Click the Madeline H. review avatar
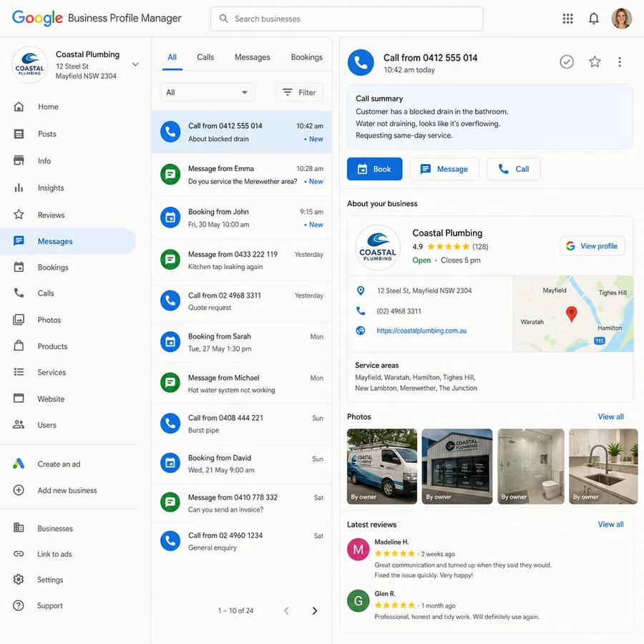The height and width of the screenshot is (644, 644). (x=358, y=549)
